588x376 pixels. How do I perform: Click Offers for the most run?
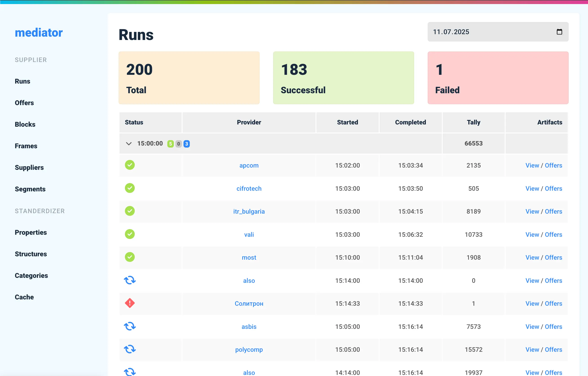pos(553,258)
